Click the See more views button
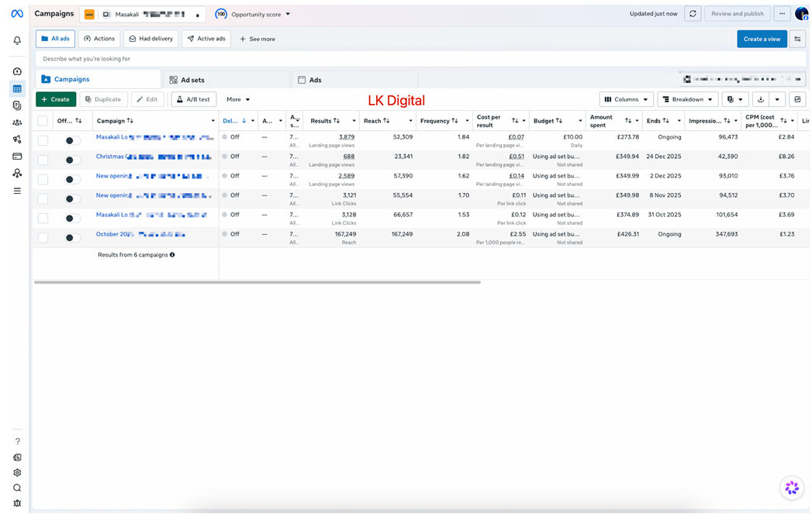Image resolution: width=812 pixels, height=514 pixels. pos(257,39)
